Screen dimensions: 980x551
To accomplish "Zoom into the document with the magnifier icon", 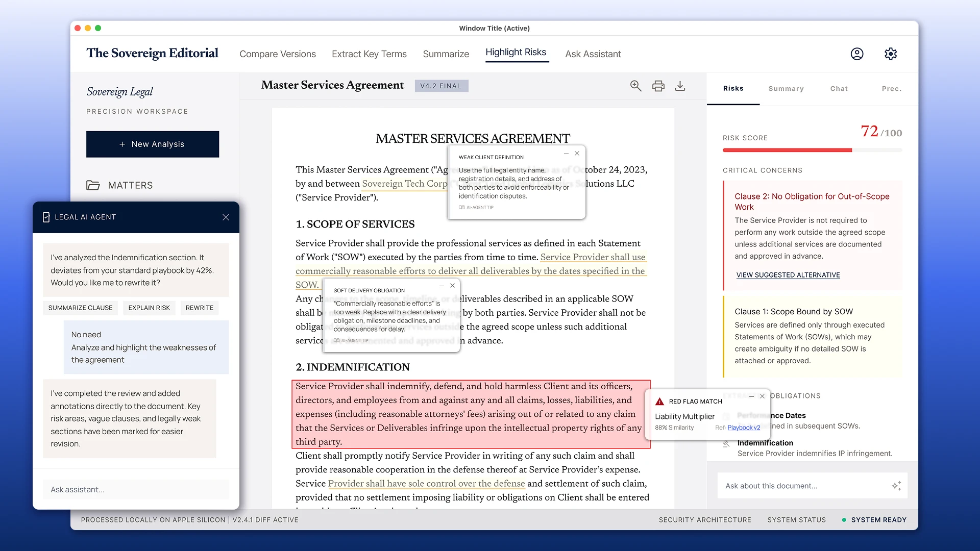I will point(636,86).
